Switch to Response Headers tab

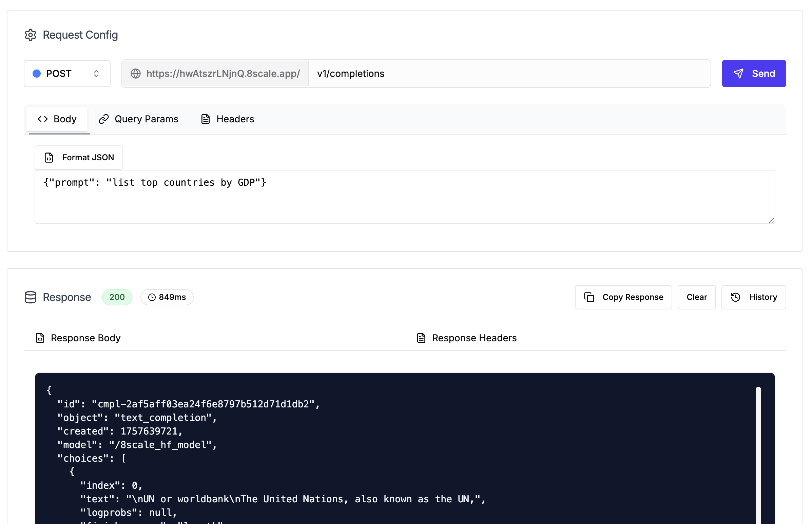pos(466,338)
